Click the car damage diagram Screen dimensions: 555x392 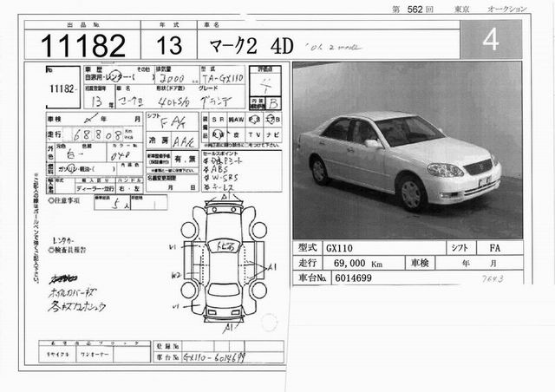tap(224, 261)
